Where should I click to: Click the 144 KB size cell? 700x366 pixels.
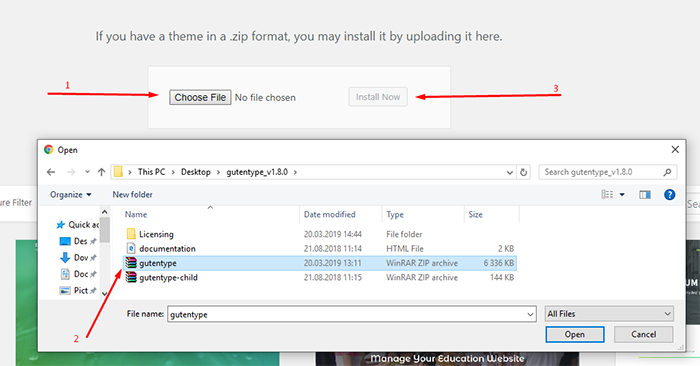502,277
